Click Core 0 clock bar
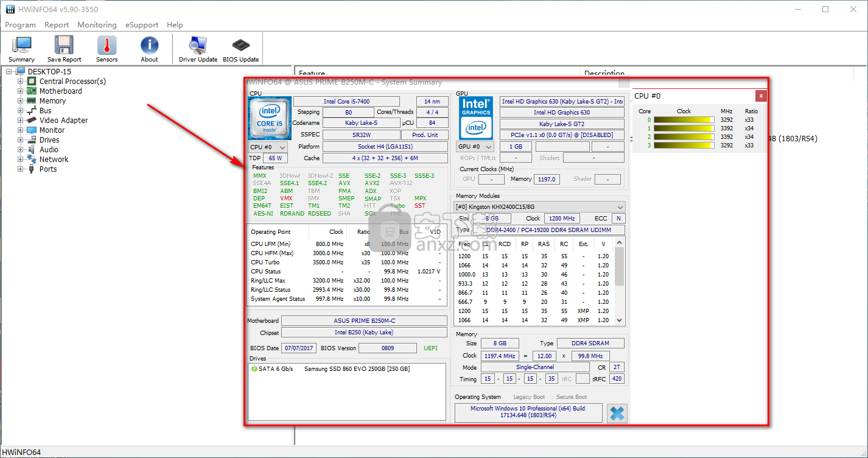The height and width of the screenshot is (458, 868). [x=684, y=120]
